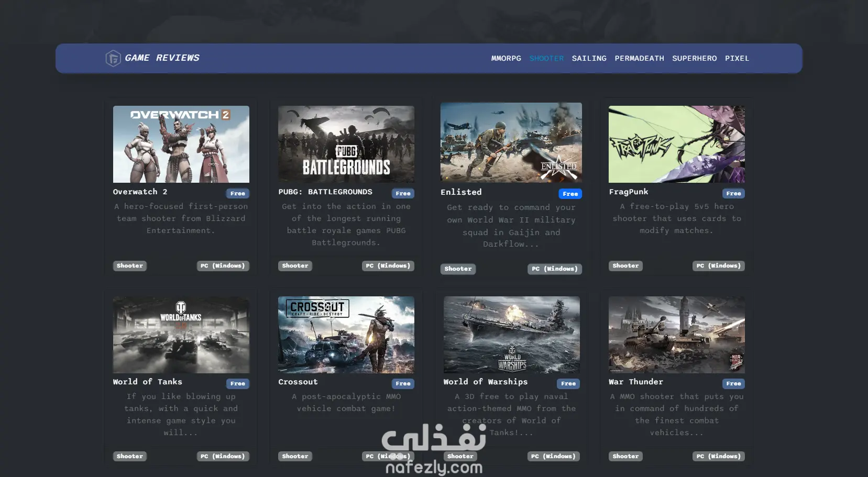Select the Free badge on Enlisted card

tap(570, 194)
